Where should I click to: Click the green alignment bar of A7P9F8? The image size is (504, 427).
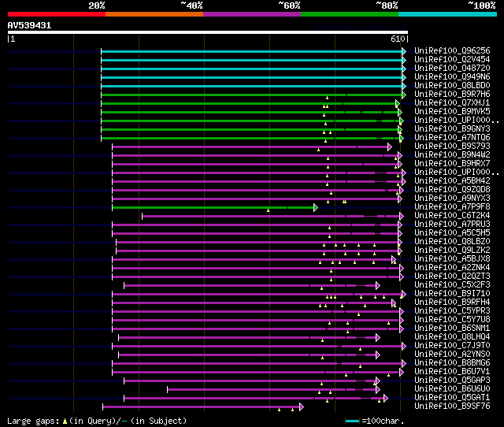click(x=215, y=208)
